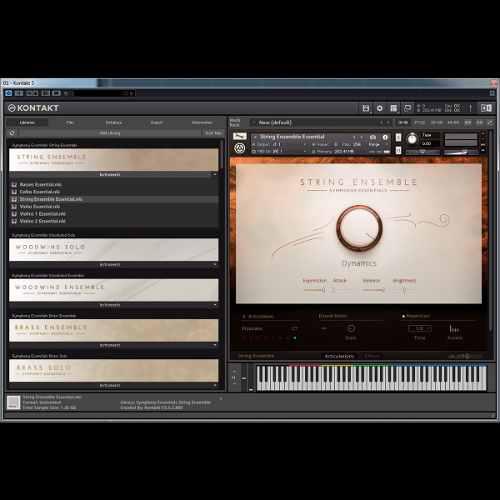
Task: Click the rightmost panel-layout icon in Kontakt header
Action: tap(486, 108)
